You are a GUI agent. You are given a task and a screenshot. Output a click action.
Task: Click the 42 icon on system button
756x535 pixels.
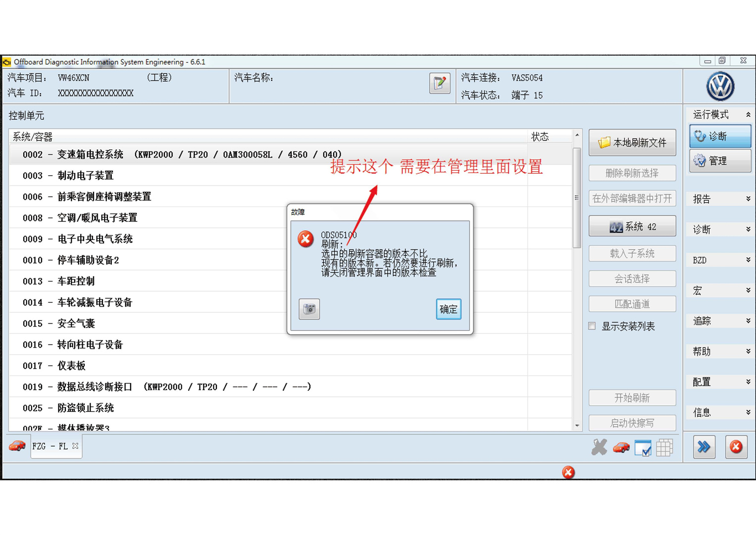[x=615, y=227]
